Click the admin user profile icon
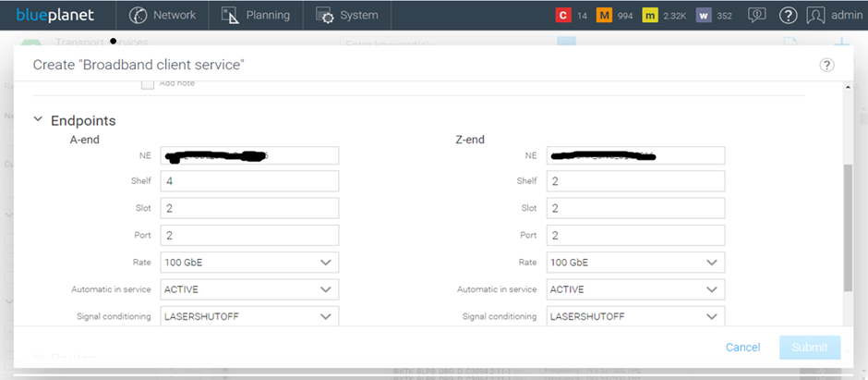868x380 pixels. (x=815, y=15)
